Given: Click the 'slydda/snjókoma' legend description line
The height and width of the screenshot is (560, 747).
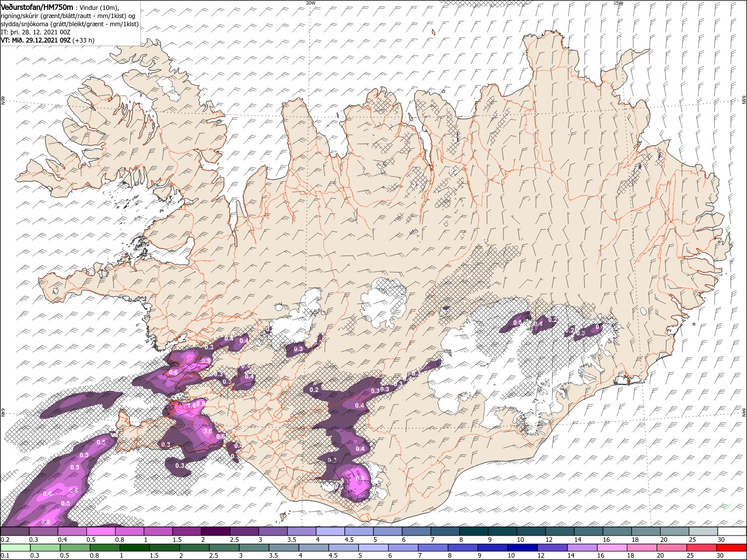Looking at the screenshot, I should [69, 24].
